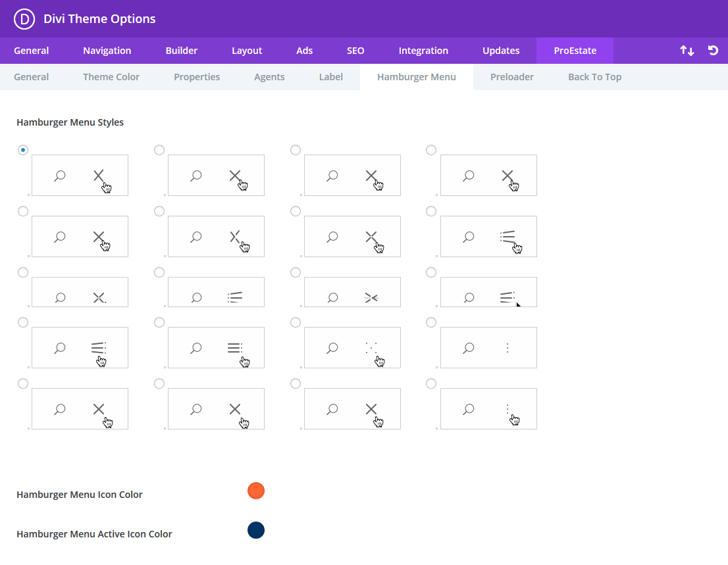Click the fourth style preview thumbnail in row one

[x=488, y=176]
